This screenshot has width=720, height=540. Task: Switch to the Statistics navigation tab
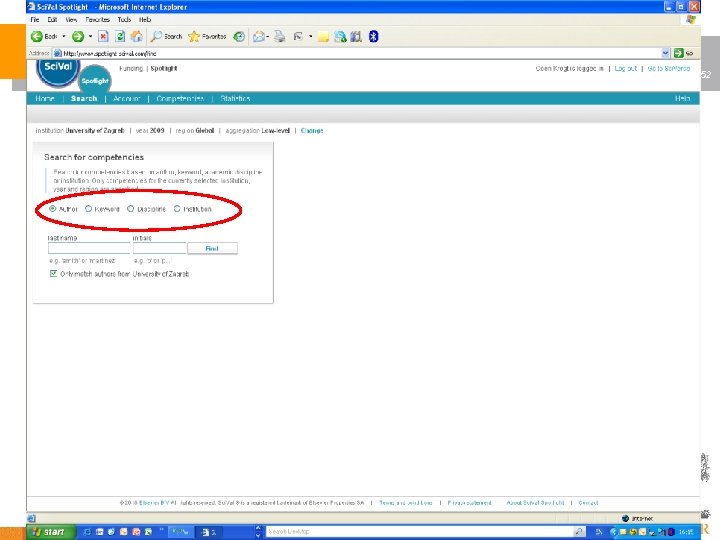(235, 98)
